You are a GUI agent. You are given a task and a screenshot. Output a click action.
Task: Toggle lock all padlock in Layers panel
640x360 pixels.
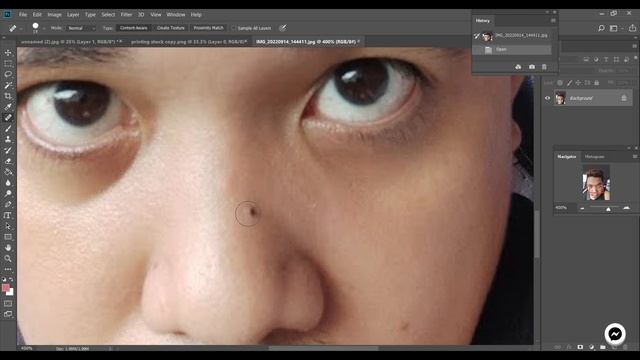[x=597, y=83]
